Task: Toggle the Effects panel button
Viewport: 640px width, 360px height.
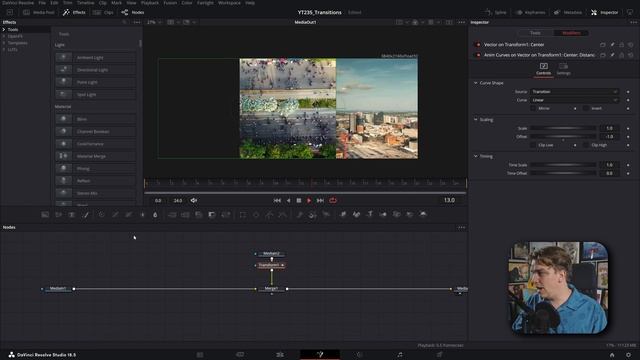Action: (x=74, y=12)
